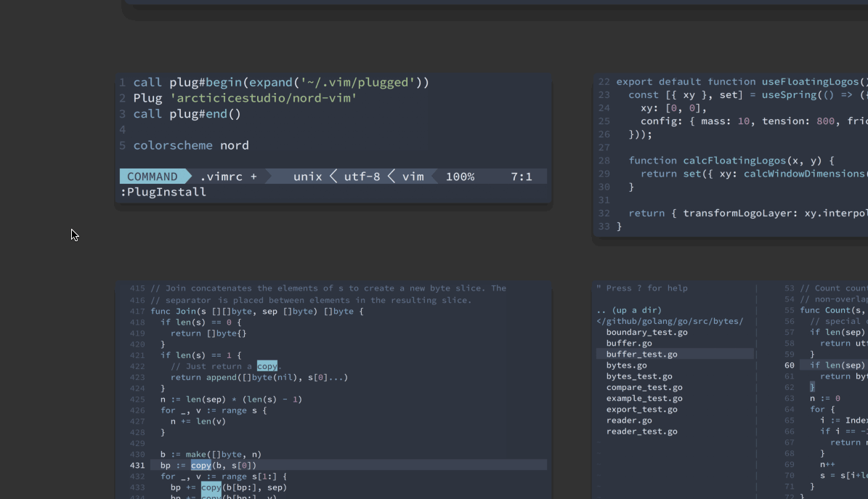Click the '~/.vim/plugged' path string
868x499 pixels.
357,83
